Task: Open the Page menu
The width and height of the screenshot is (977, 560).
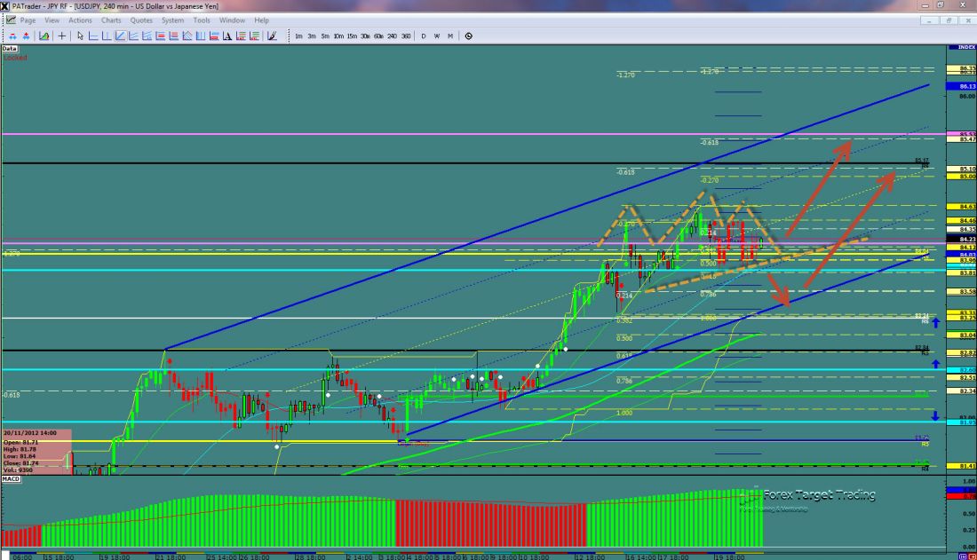Action: click(x=28, y=20)
